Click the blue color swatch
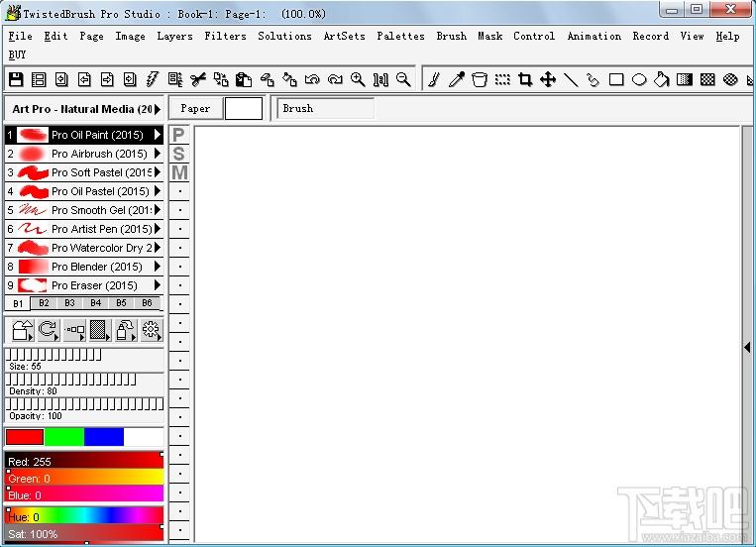Viewport: 756px width, 547px height. tap(104, 437)
